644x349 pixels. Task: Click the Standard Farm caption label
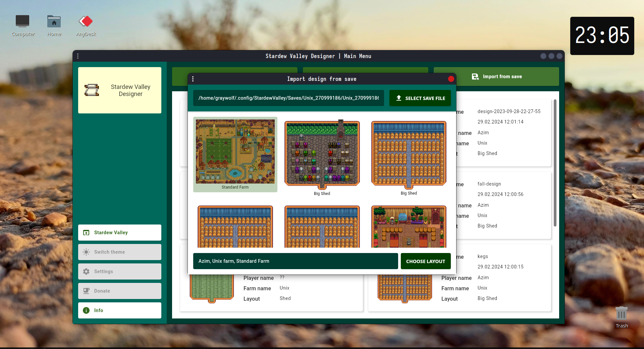(x=235, y=187)
